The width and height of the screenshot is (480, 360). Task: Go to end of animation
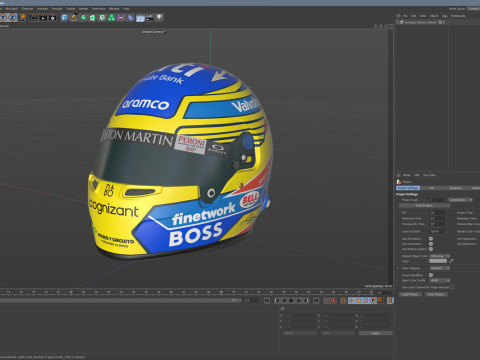coord(316,300)
